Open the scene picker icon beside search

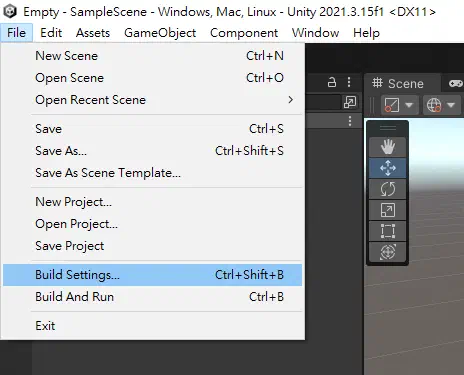pyautogui.click(x=350, y=102)
